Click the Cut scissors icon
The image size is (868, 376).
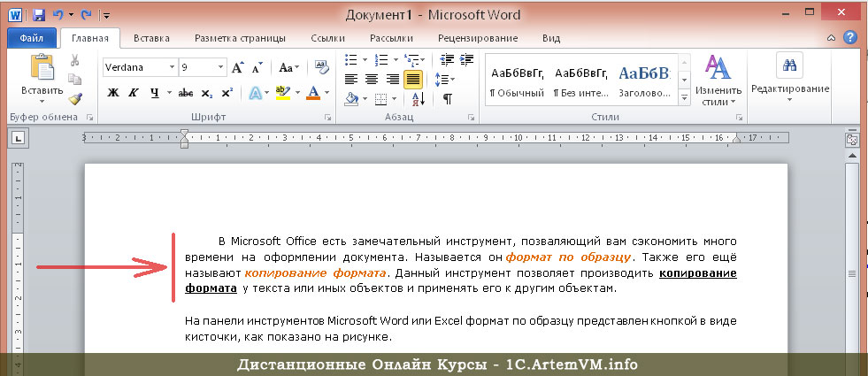tap(74, 60)
